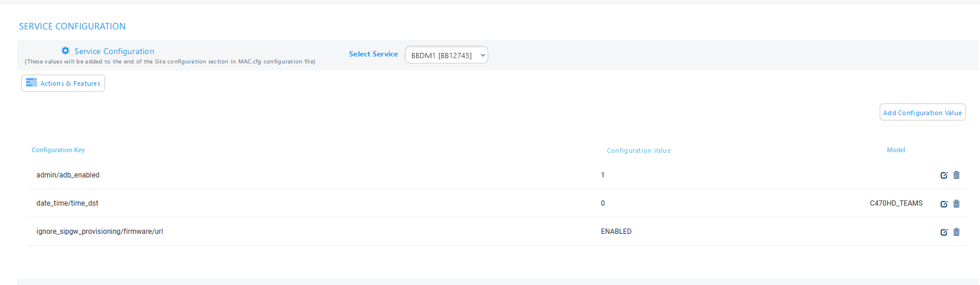Viewport: 980px width, 285px height.
Task: Click the Model column header
Action: pos(896,150)
